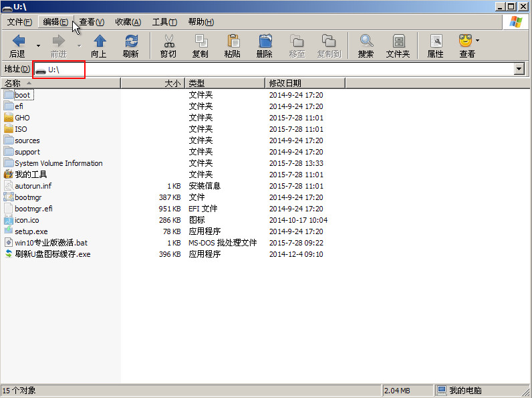The height and width of the screenshot is (398, 532).
Task: Select the sources folder name
Action: click(27, 140)
